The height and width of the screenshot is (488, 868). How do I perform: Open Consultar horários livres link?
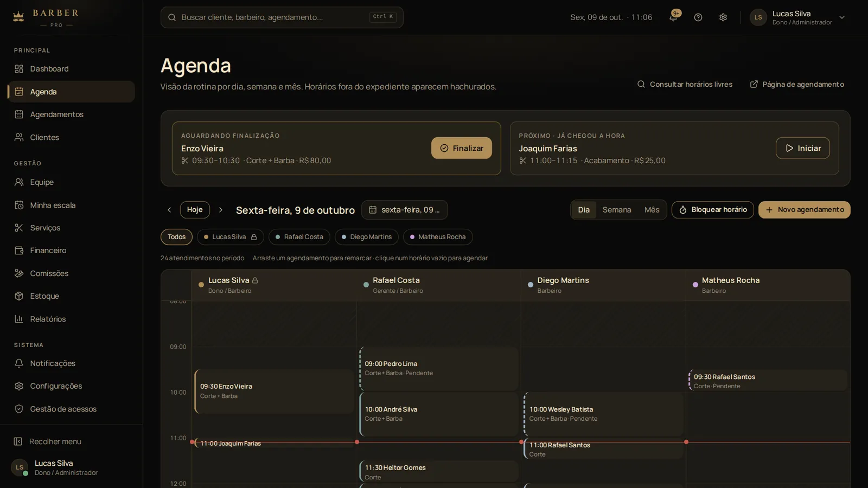(x=685, y=85)
